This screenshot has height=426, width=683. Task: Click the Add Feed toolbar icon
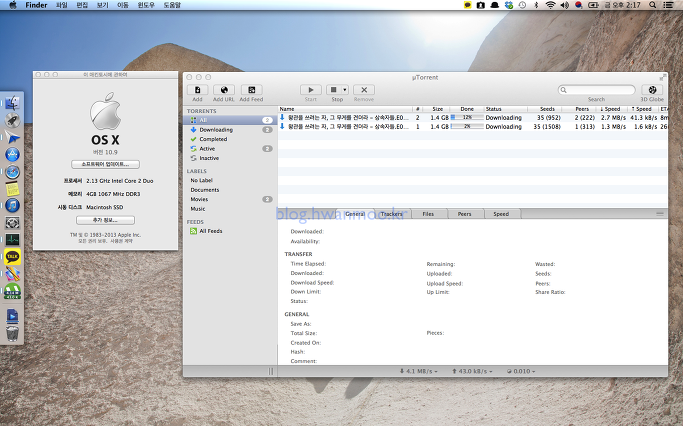point(251,90)
